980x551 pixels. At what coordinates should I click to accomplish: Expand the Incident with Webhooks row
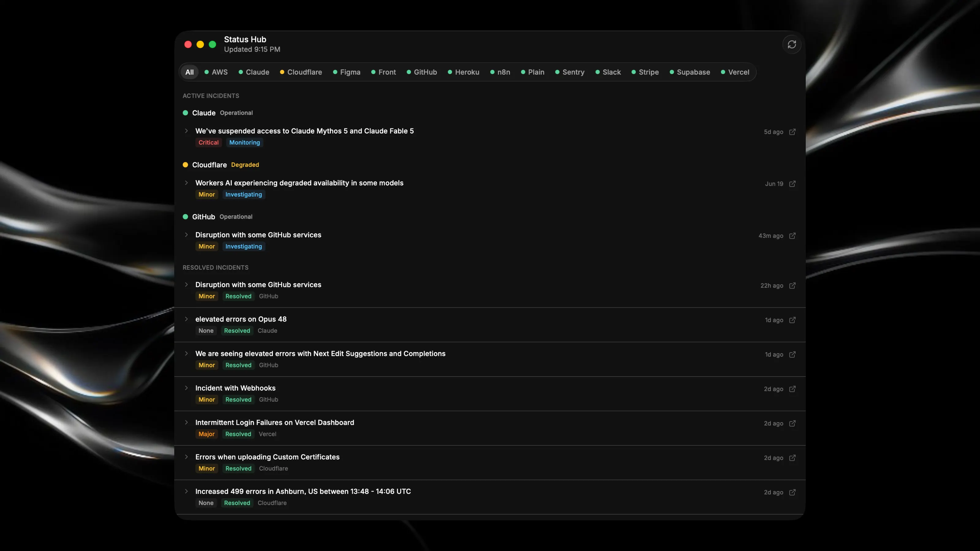click(x=187, y=388)
